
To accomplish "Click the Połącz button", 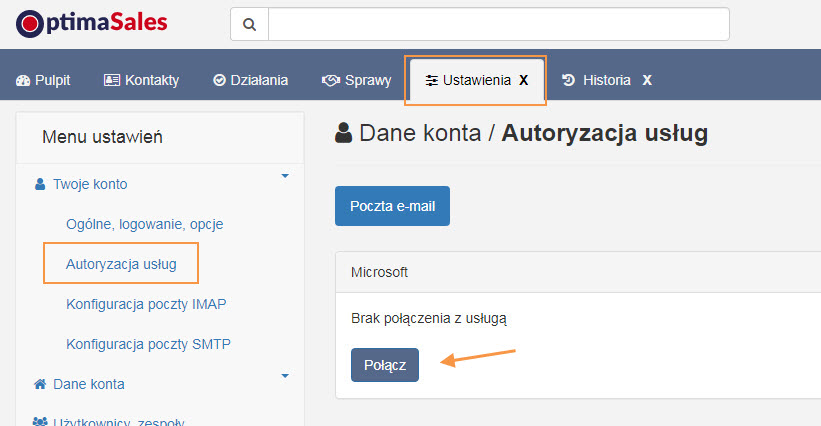I will coord(385,365).
